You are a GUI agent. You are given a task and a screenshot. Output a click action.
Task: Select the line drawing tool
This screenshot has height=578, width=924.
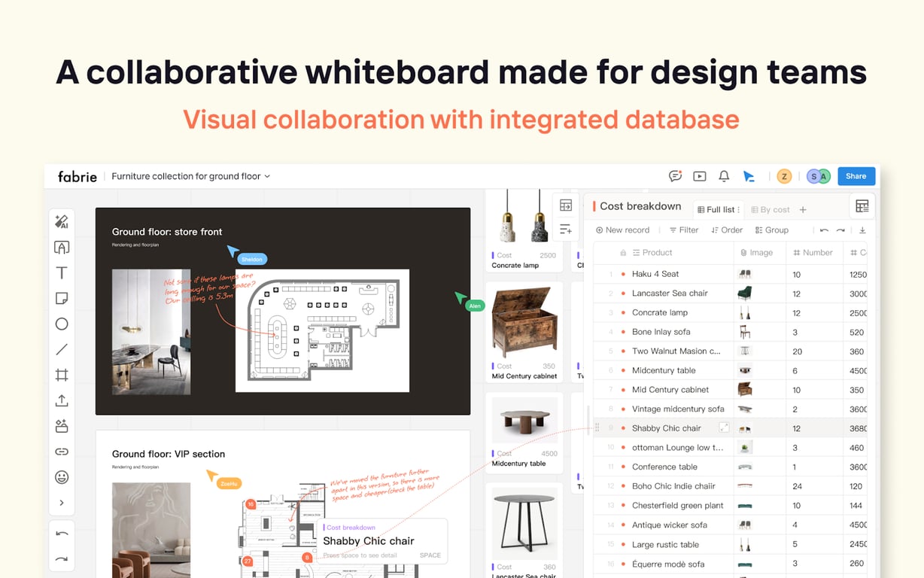coord(62,349)
